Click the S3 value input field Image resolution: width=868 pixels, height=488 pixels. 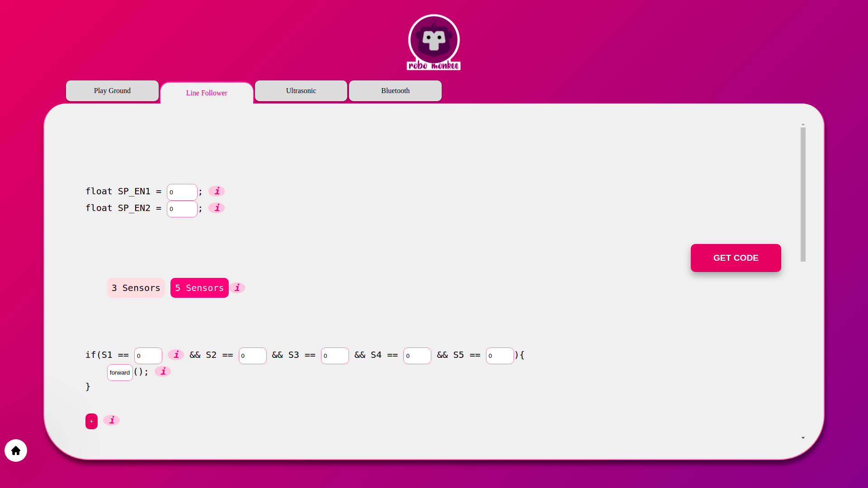[x=335, y=356]
